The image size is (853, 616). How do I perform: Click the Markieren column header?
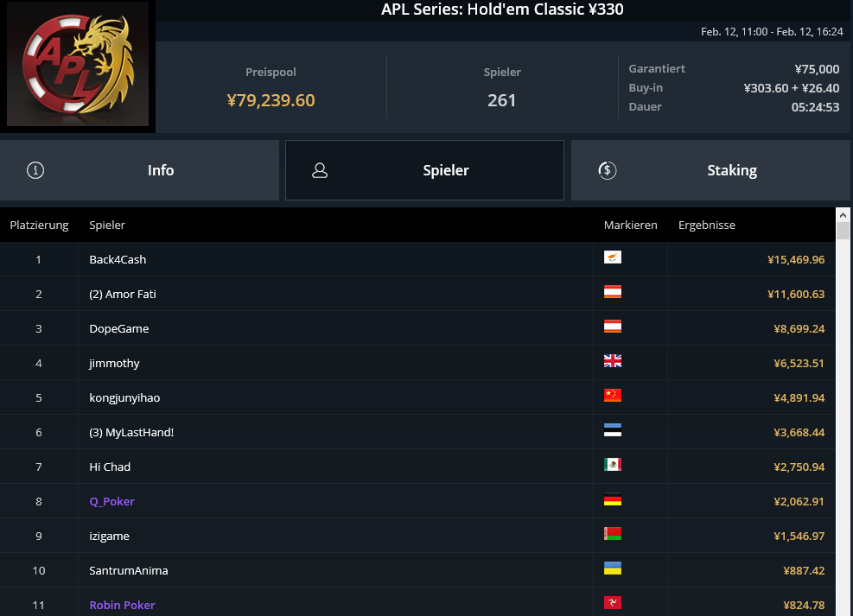click(x=631, y=225)
